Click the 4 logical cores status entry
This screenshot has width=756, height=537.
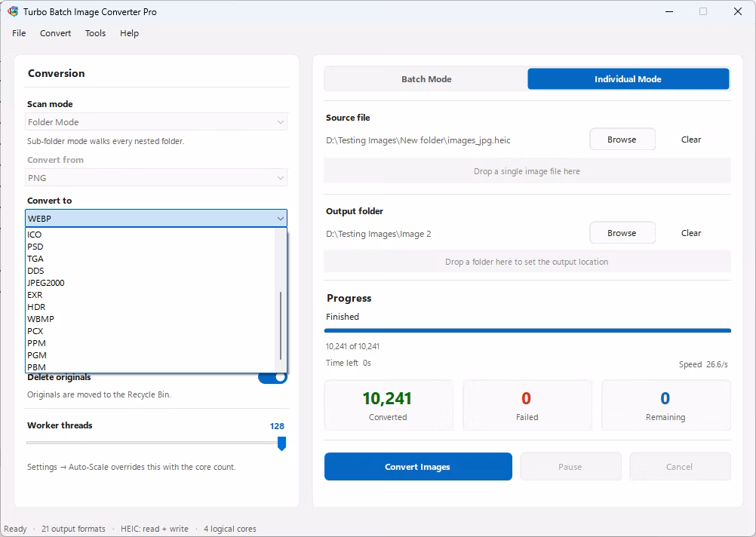[x=229, y=529]
